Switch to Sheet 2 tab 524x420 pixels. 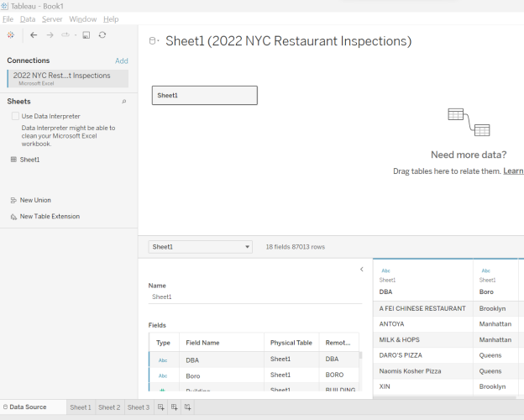(109, 407)
